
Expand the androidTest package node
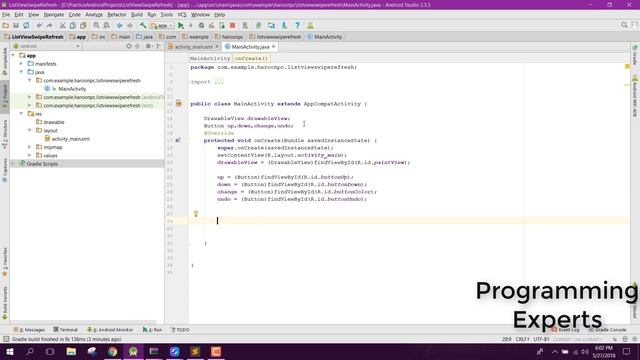29,97
